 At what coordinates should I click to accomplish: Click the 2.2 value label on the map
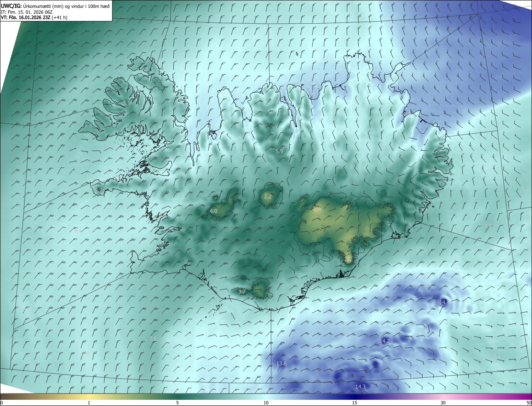(x=348, y=259)
